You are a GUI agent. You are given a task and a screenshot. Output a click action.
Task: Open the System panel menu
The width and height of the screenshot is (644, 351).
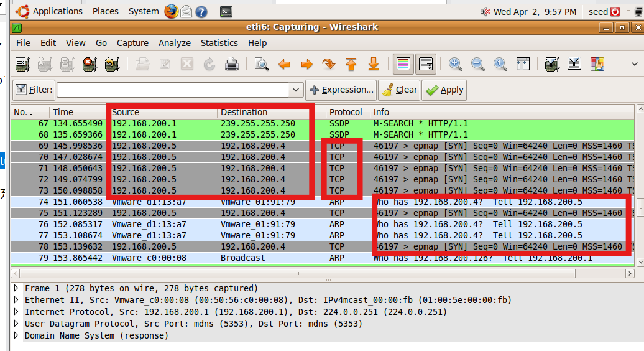click(144, 11)
